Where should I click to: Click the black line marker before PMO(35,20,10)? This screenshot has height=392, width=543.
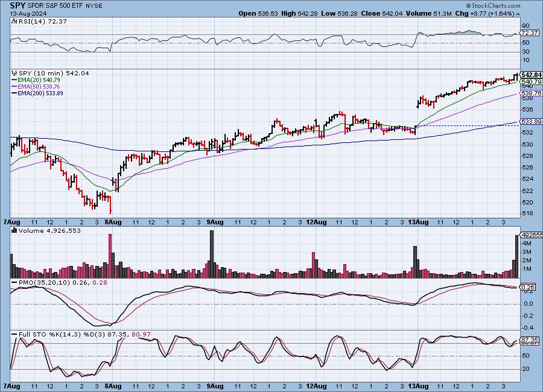click(x=14, y=283)
